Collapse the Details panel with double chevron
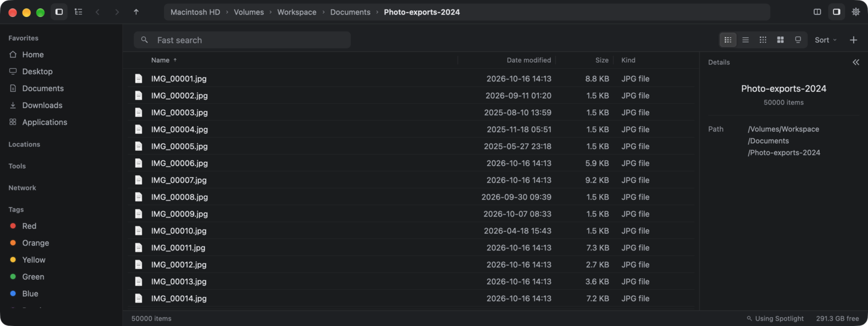Screen dimensions: 868x326 pyautogui.click(x=856, y=62)
